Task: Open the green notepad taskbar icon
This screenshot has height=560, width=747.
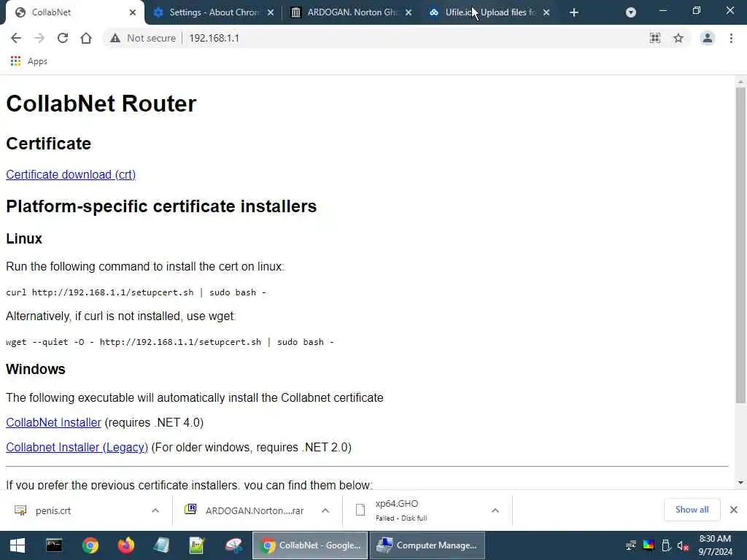Action: pyautogui.click(x=197, y=545)
